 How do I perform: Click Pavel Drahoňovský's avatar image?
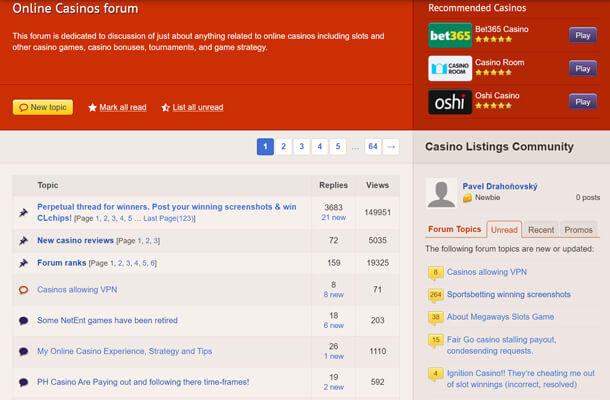(x=441, y=193)
